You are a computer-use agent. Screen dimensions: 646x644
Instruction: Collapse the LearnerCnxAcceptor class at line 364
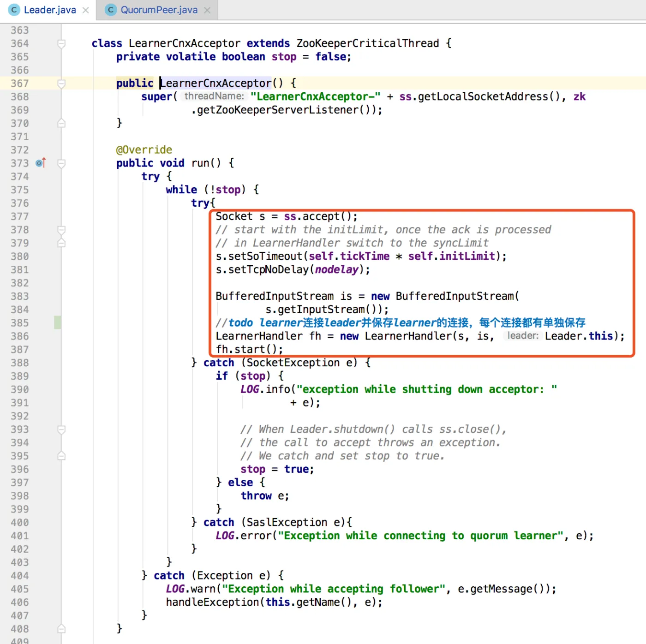[x=61, y=43]
